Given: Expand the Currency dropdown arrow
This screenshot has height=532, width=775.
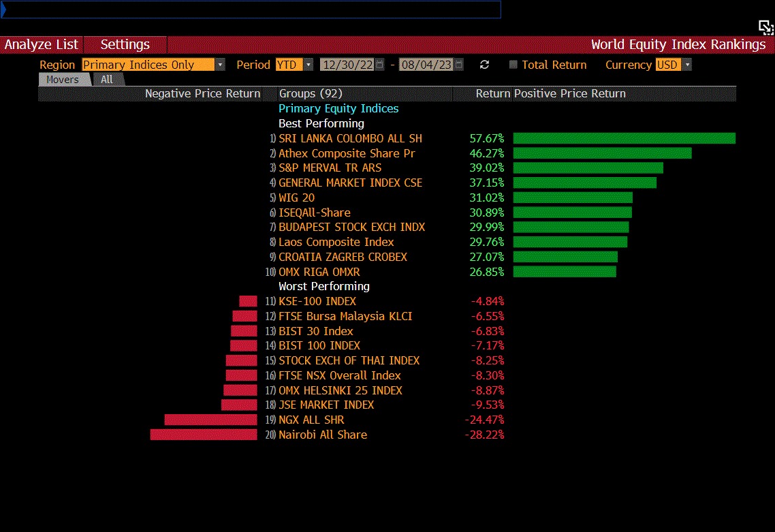Looking at the screenshot, I should point(687,65).
